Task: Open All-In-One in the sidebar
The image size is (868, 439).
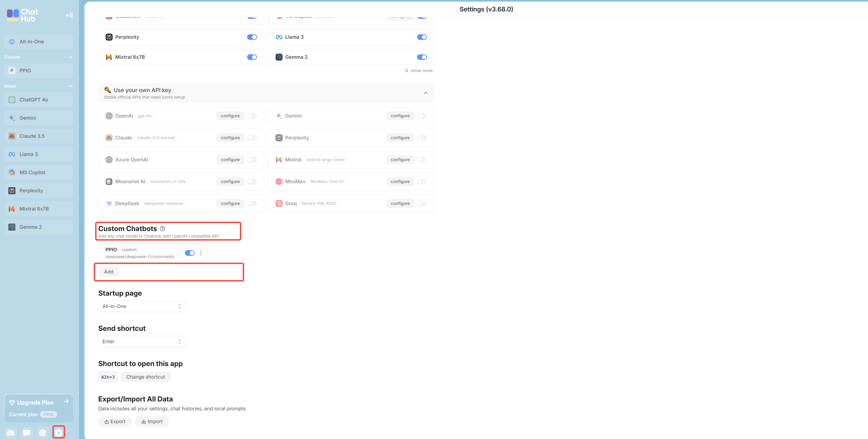Action: (39, 42)
